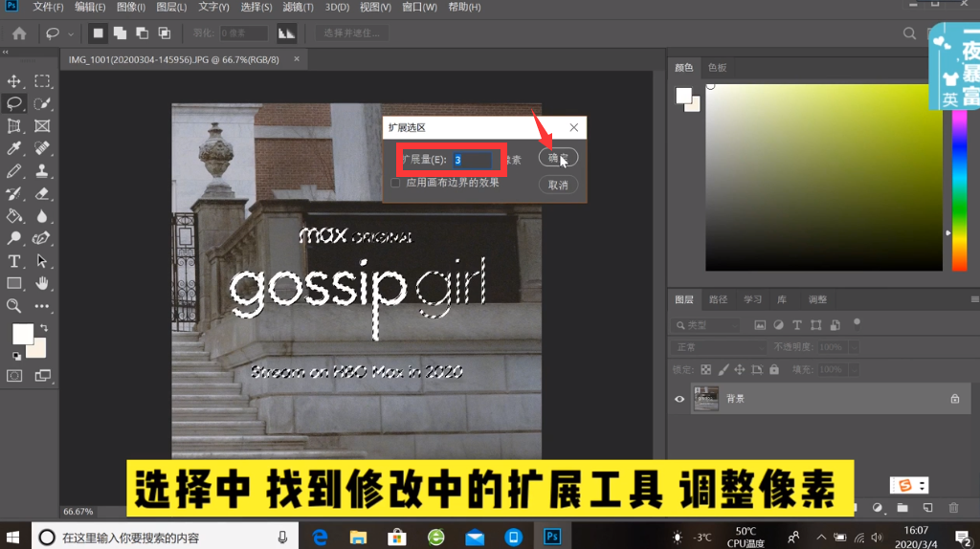Choose New Selection mode in options bar
980x549 pixels.
pyautogui.click(x=99, y=33)
